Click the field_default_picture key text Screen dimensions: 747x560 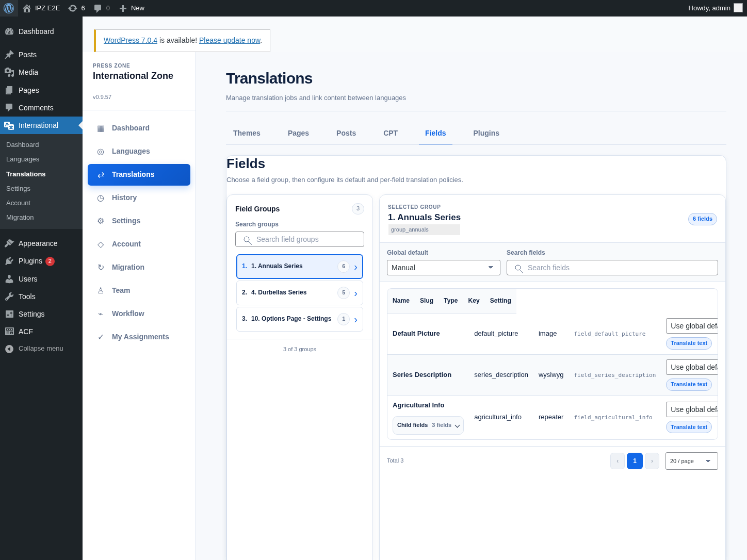pos(610,334)
